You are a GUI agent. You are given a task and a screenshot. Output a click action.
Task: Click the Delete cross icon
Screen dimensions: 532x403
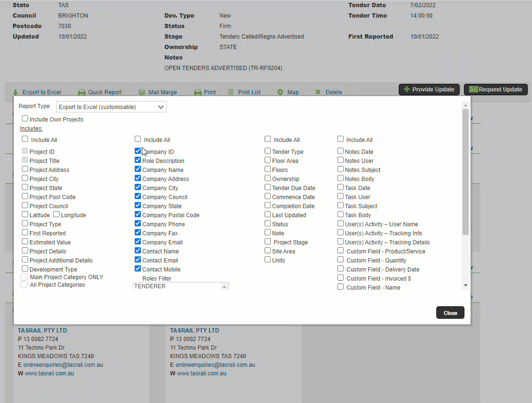[x=318, y=92]
